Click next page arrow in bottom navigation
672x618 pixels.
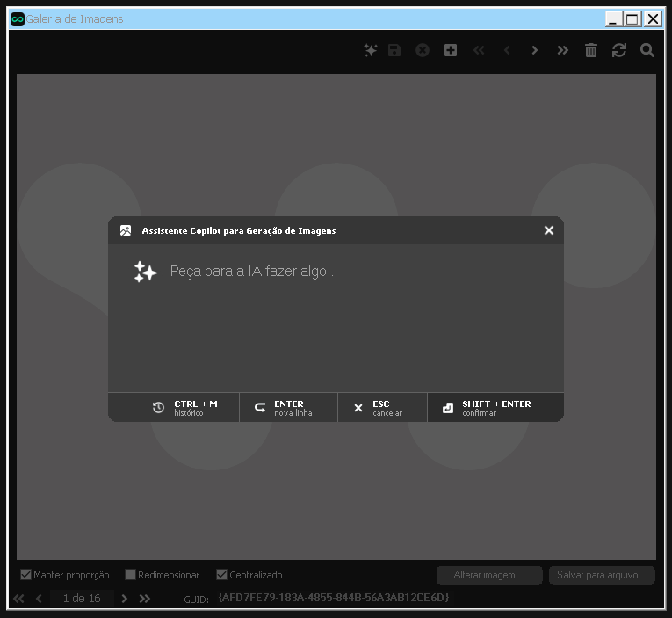pyautogui.click(x=124, y=599)
